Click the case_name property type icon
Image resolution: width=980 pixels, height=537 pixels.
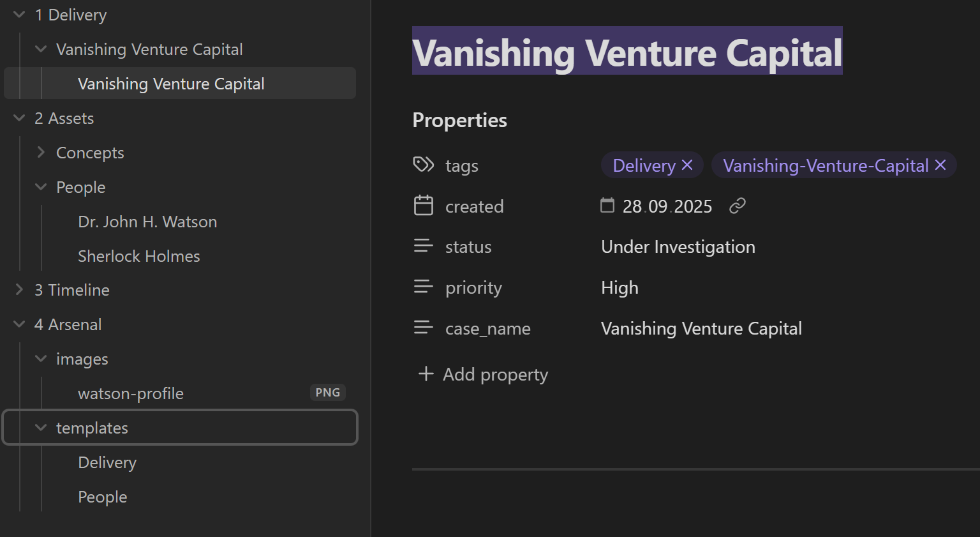424,328
